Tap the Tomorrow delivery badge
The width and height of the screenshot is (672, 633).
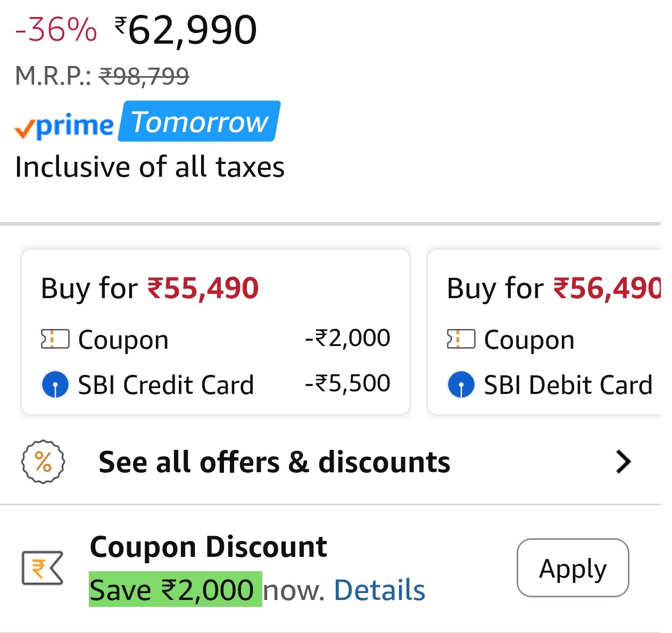tap(200, 122)
